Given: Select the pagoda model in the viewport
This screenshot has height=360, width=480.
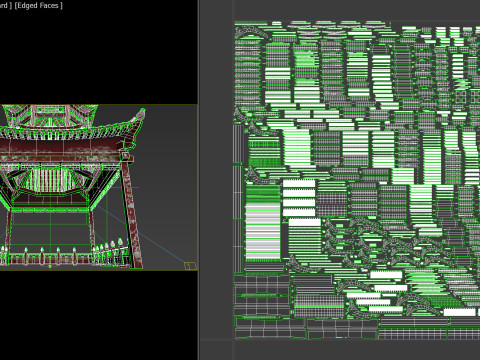Looking at the screenshot, I should coord(73,187).
